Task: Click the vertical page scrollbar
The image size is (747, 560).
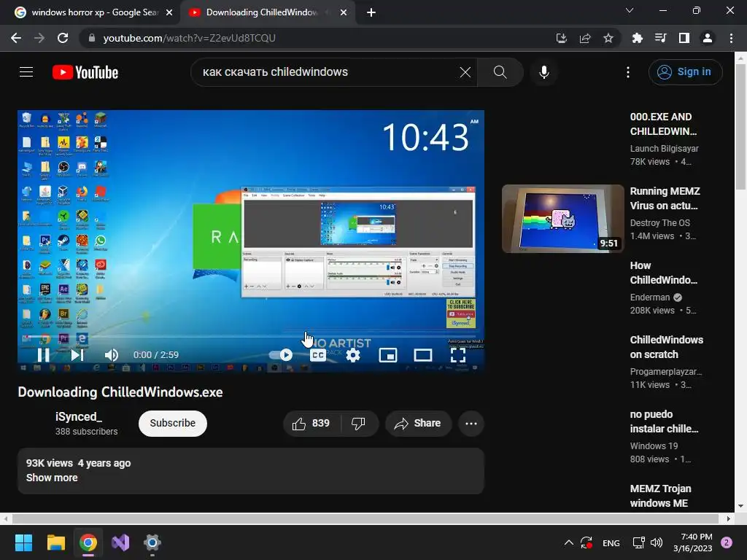Action: [740, 126]
